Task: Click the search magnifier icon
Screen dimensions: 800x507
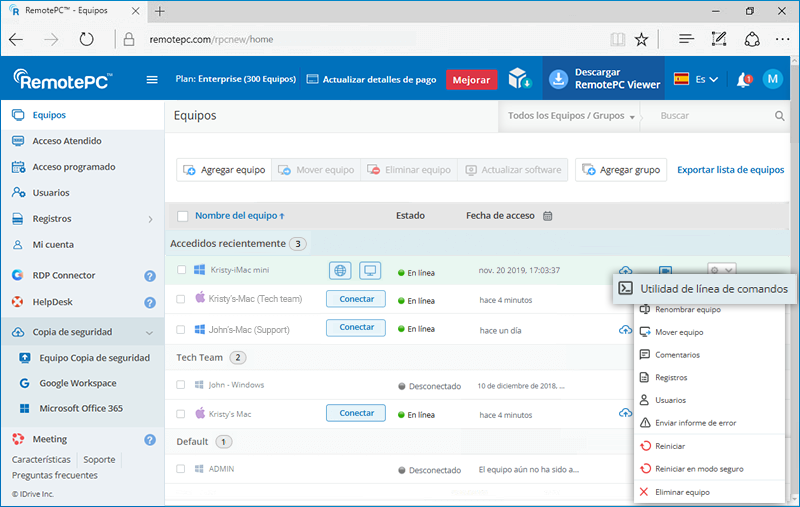Action: click(x=780, y=116)
